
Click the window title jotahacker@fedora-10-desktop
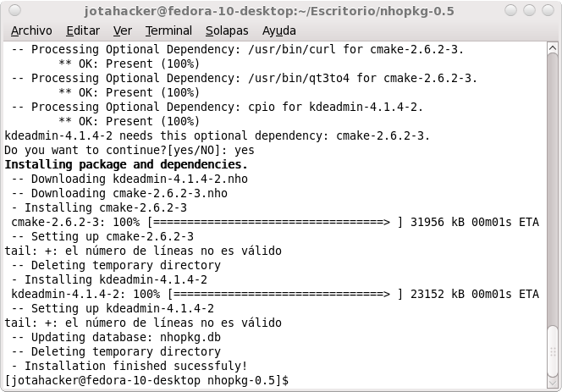(x=269, y=11)
